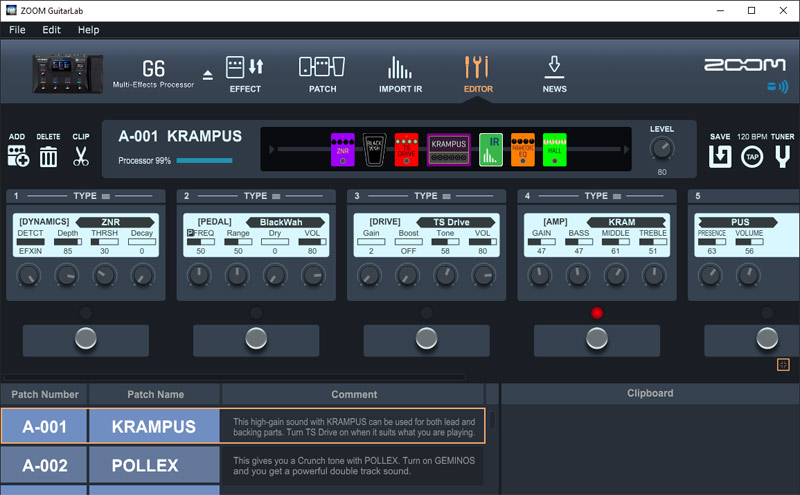Click the TS Drive effect name selector
800x495 pixels.
pos(456,222)
